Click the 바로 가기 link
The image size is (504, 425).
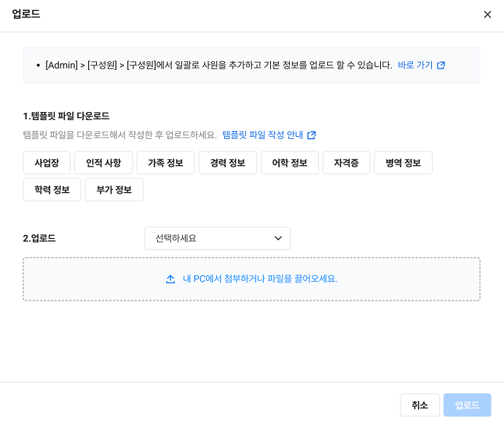tap(415, 65)
